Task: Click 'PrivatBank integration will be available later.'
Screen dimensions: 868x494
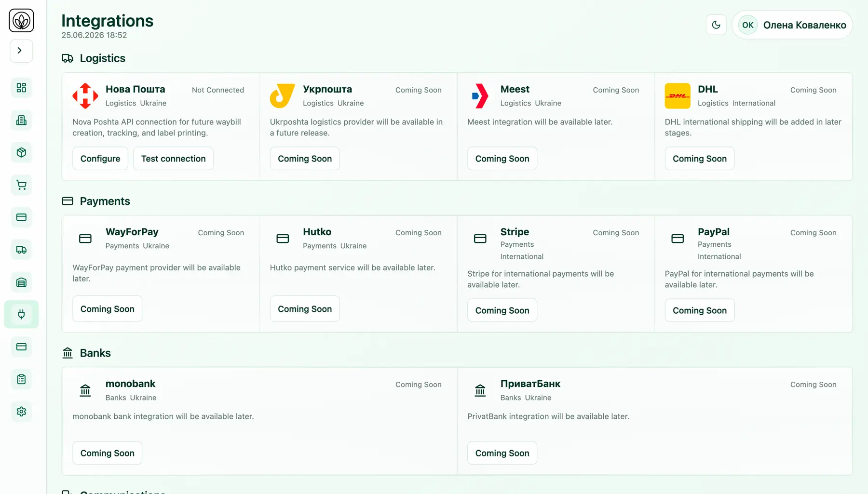Action: point(548,416)
